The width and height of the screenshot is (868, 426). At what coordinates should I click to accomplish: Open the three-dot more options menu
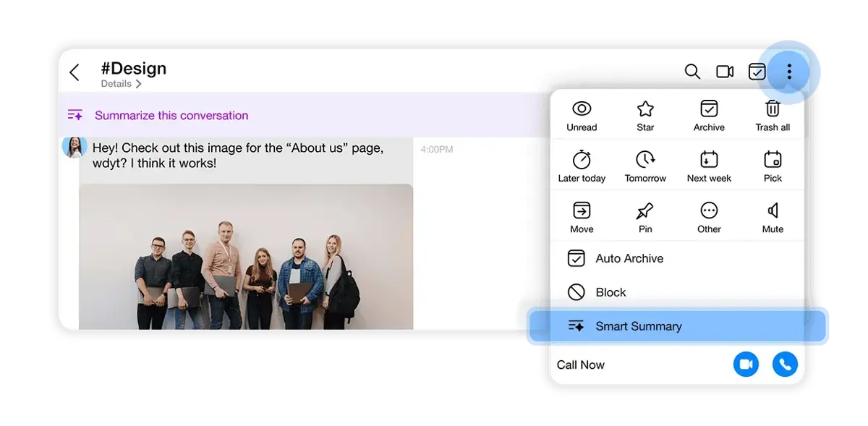coord(789,72)
